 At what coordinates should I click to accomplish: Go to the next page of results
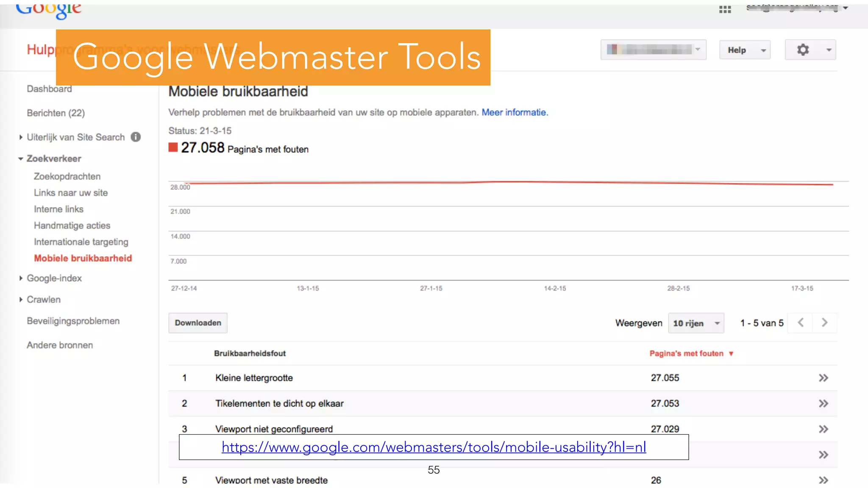click(x=824, y=323)
